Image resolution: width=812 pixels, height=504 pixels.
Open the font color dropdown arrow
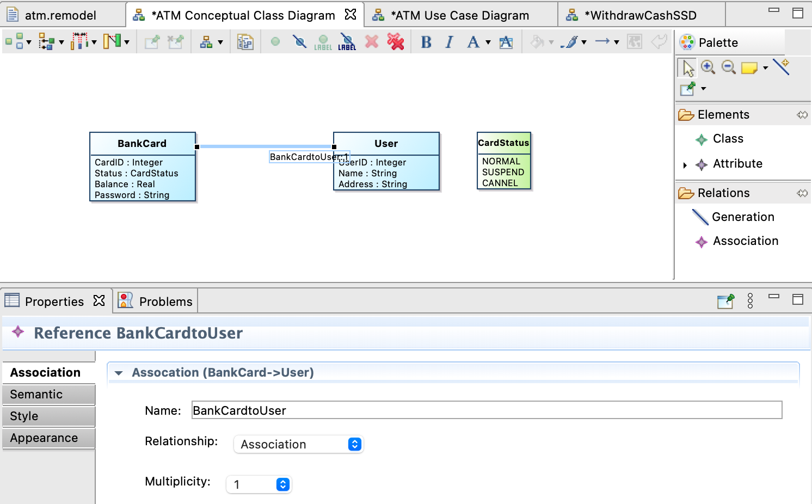pos(488,42)
